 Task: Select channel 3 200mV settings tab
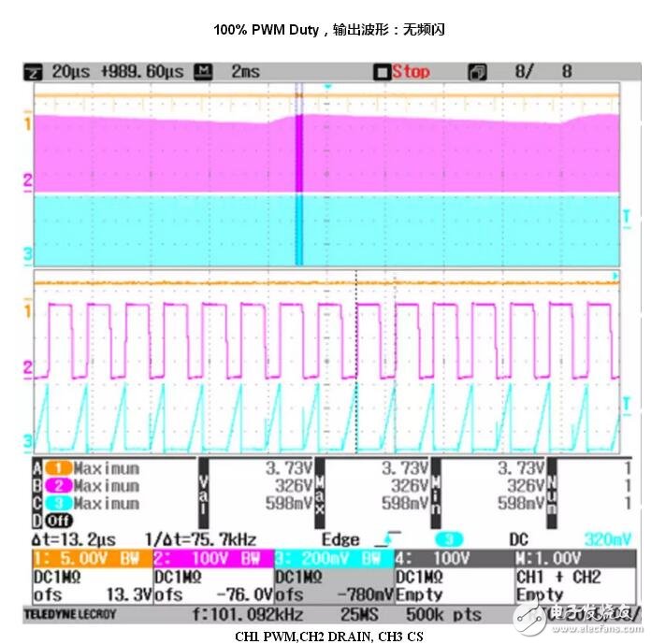(x=334, y=559)
